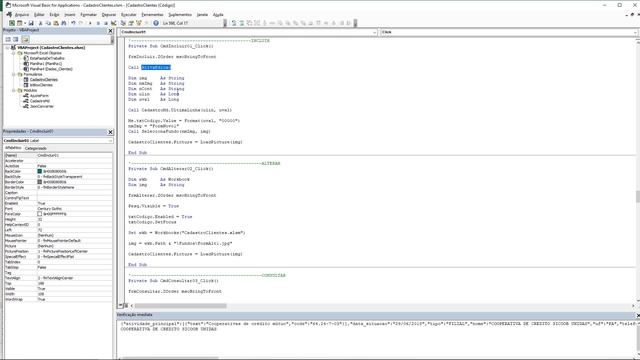Click the BackColor color swatch
640x360 pixels.
click(x=40, y=171)
